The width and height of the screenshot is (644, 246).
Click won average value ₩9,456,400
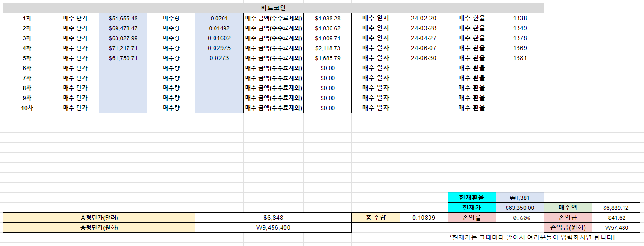pyautogui.click(x=273, y=227)
